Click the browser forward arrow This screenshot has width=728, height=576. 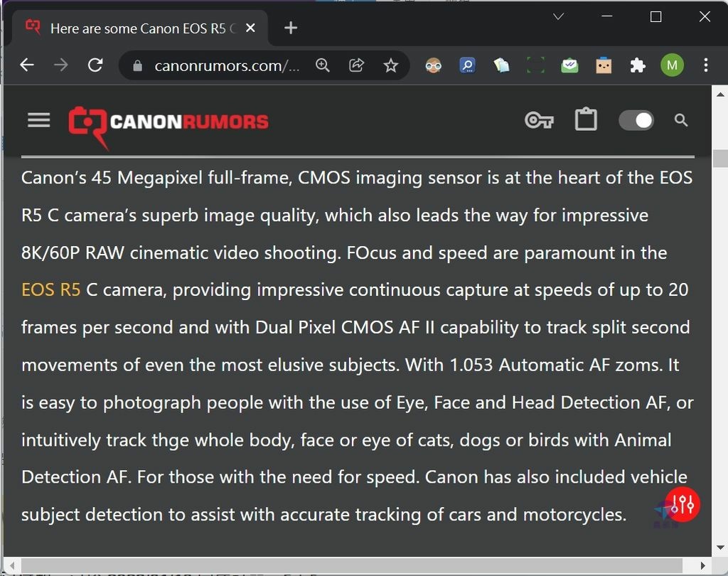click(x=61, y=65)
